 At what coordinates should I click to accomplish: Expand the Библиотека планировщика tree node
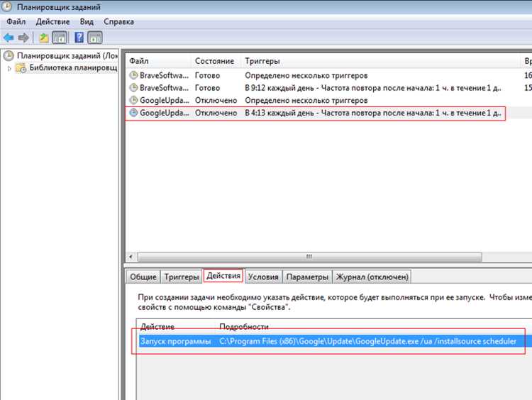[9, 68]
